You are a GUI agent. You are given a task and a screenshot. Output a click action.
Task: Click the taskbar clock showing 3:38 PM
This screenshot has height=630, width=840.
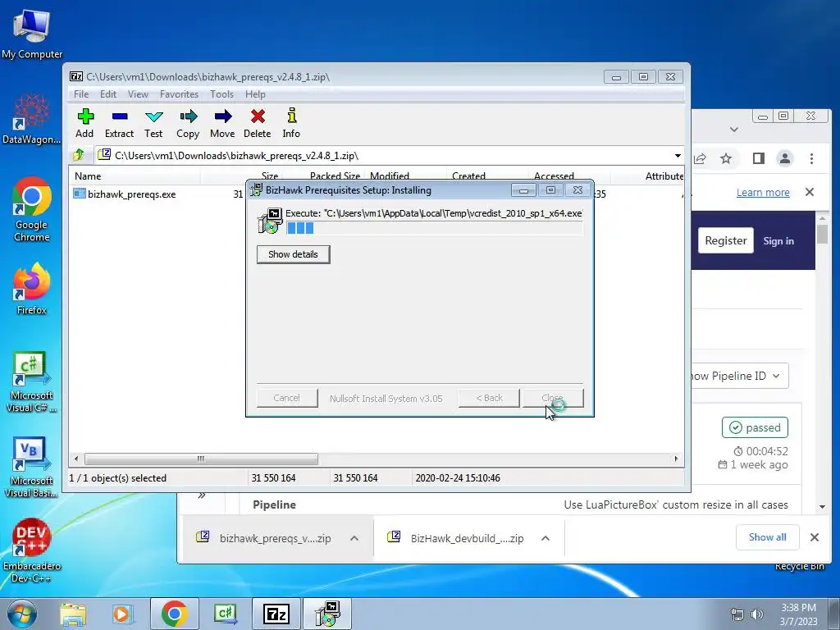798,614
